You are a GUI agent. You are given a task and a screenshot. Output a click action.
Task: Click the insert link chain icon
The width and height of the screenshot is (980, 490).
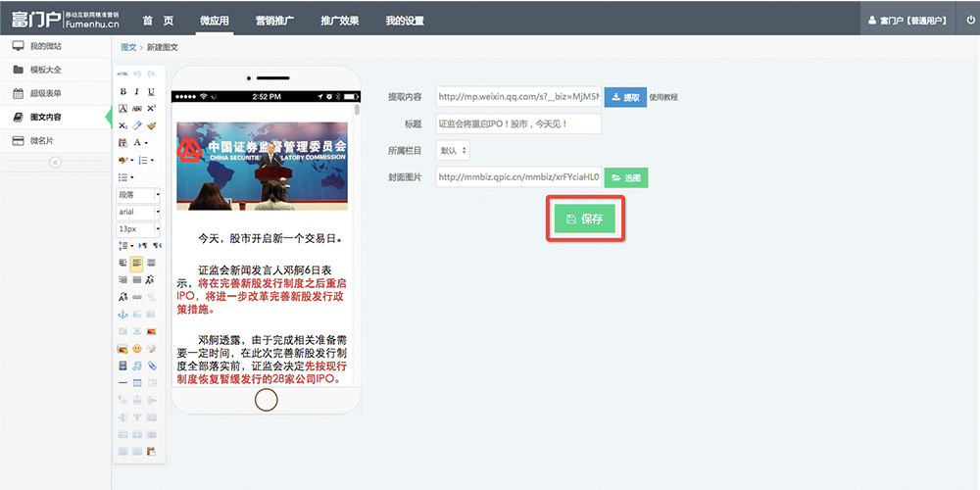[x=137, y=297]
